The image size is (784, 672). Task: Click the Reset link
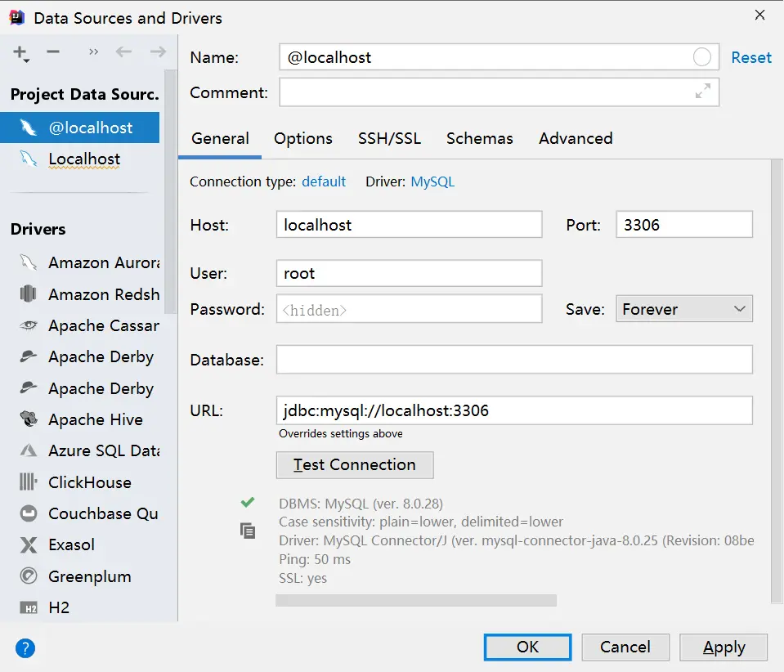[750, 57]
